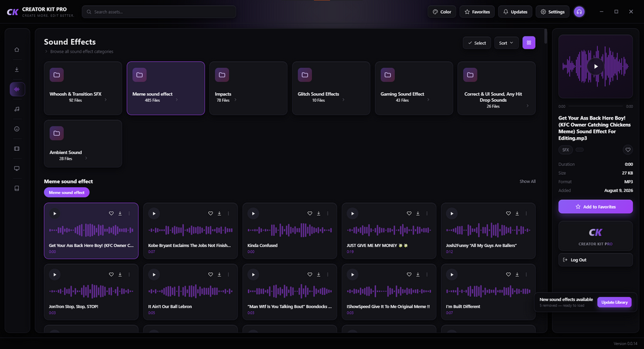Viewport: 644px width, 349px height.
Task: Download the Kinda Confused sound
Action: [x=318, y=214]
